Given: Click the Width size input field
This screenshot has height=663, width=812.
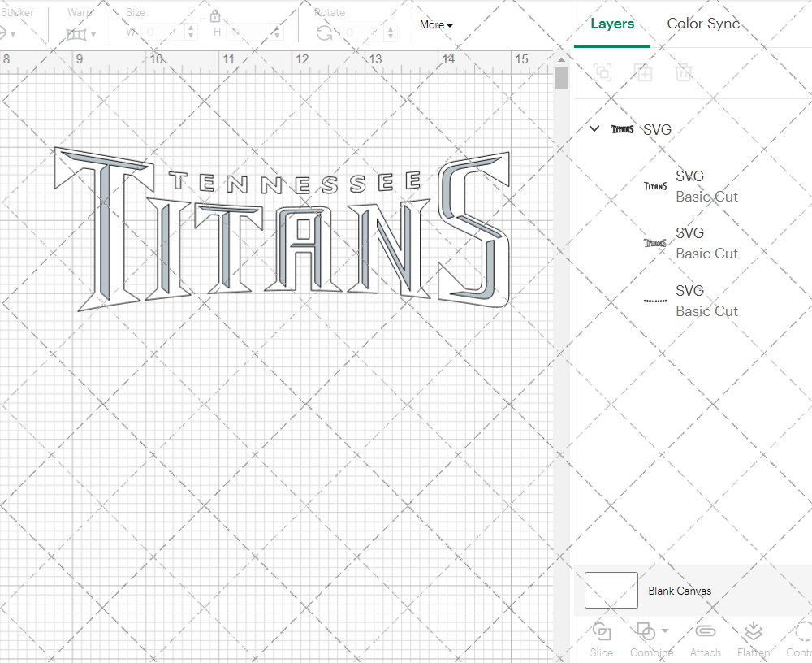Looking at the screenshot, I should (162, 32).
